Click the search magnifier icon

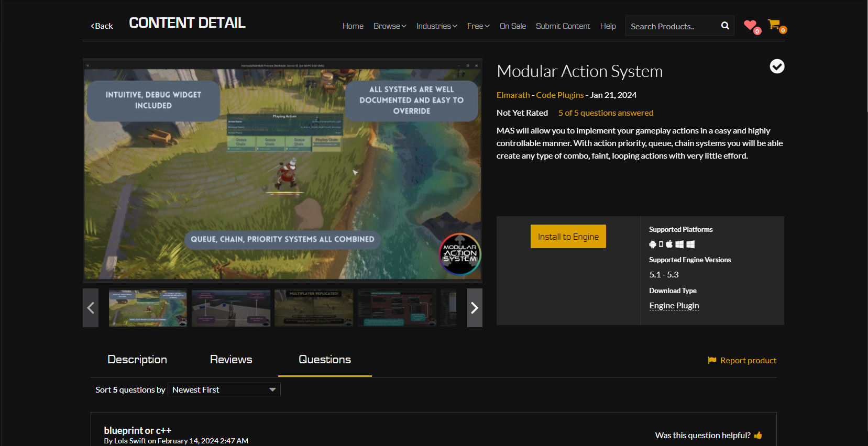(x=725, y=26)
